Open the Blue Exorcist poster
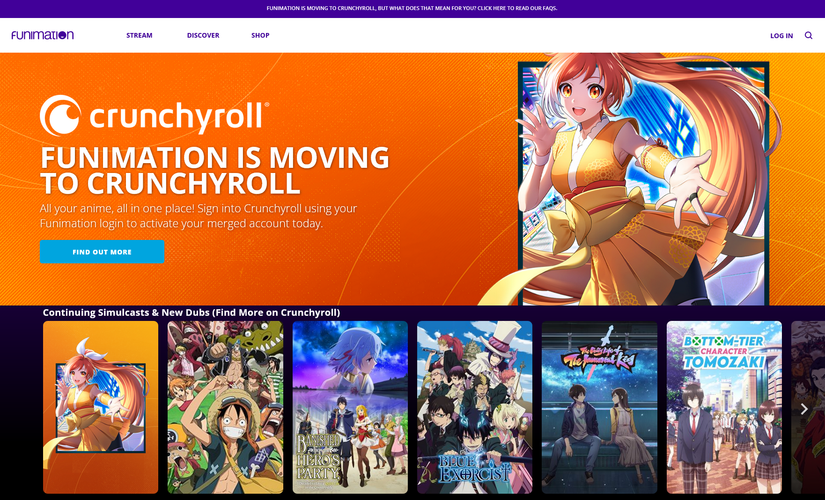The height and width of the screenshot is (500, 825). 475,407
